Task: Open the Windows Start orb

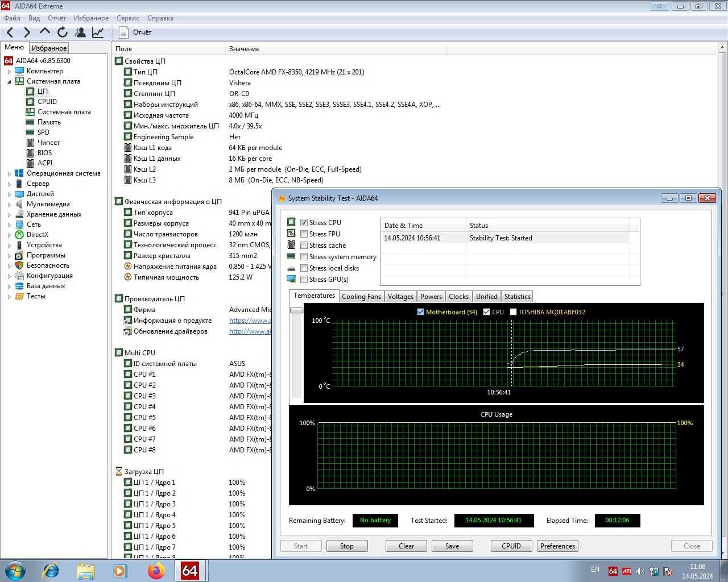Action: 15,571
